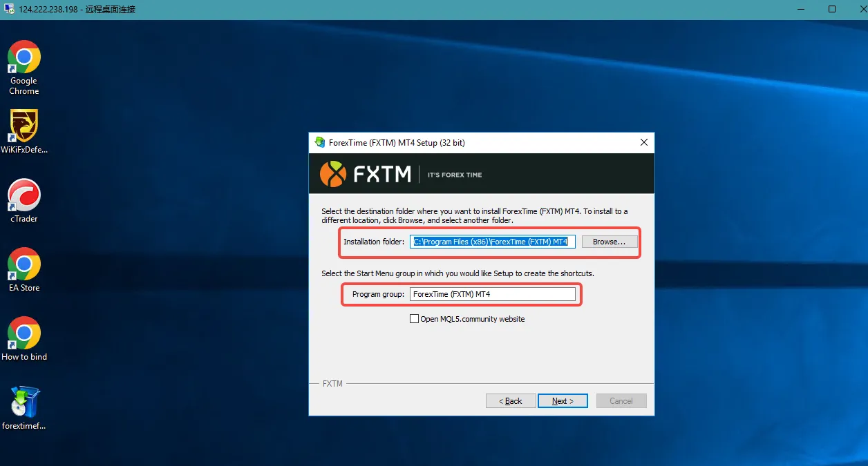Click the 'Open MQL5.community website' label text
This screenshot has width=868, height=466.
pos(473,319)
